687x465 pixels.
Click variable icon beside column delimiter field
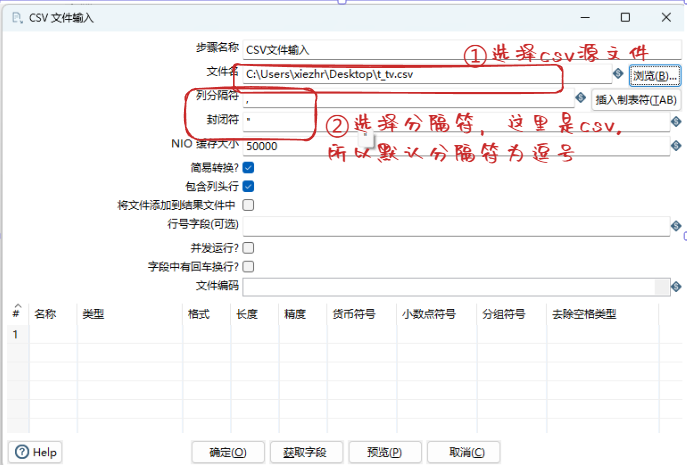pyautogui.click(x=581, y=97)
